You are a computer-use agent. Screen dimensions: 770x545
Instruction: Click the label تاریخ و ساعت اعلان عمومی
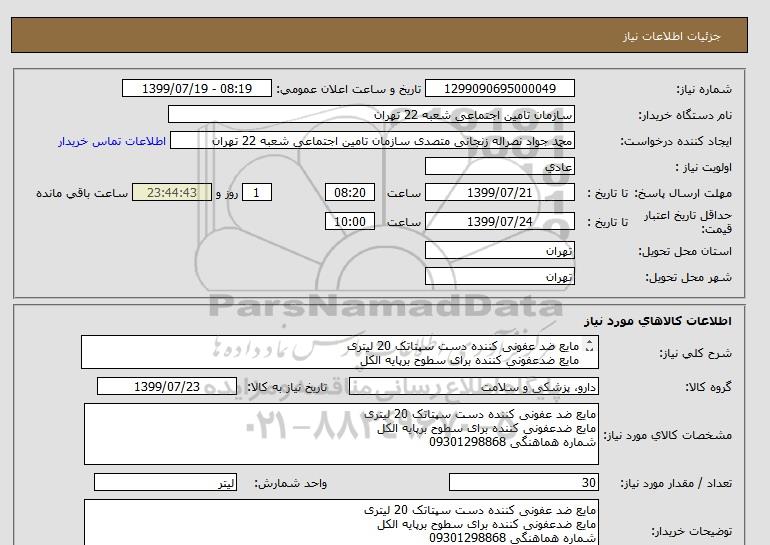coord(349,89)
